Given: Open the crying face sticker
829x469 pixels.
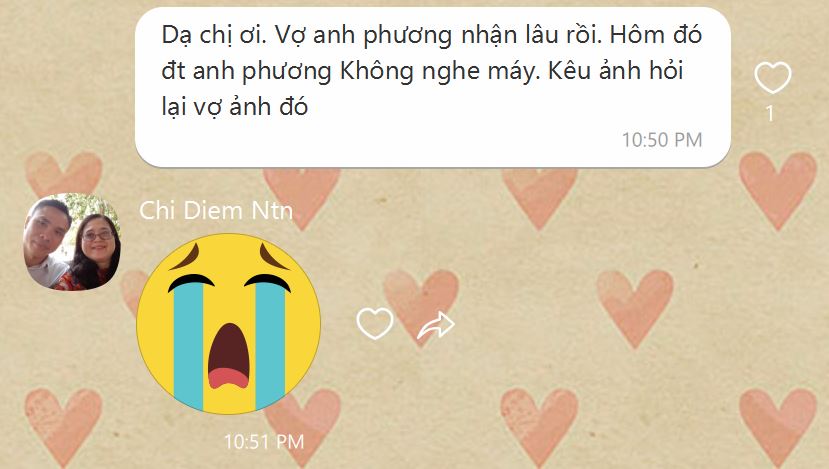Looking at the screenshot, I should tap(228, 323).
